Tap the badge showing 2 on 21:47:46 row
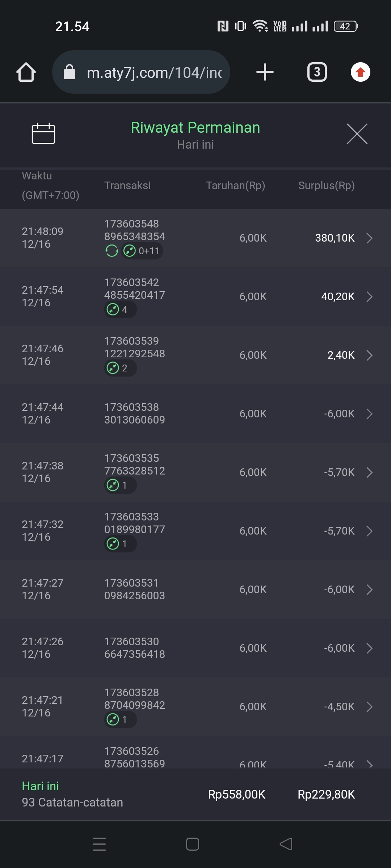This screenshot has width=391, height=868. 120,368
